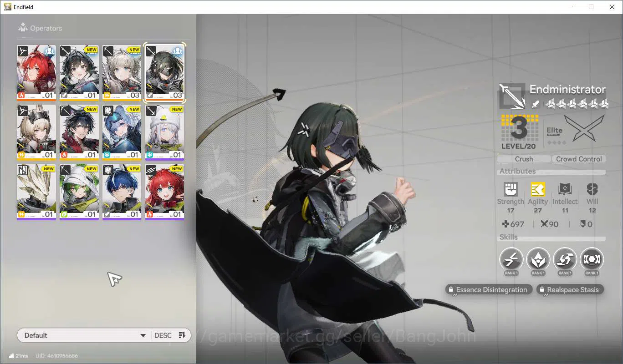
Task: Click the Endfield app icon in title bar
Action: pyautogui.click(x=7, y=7)
